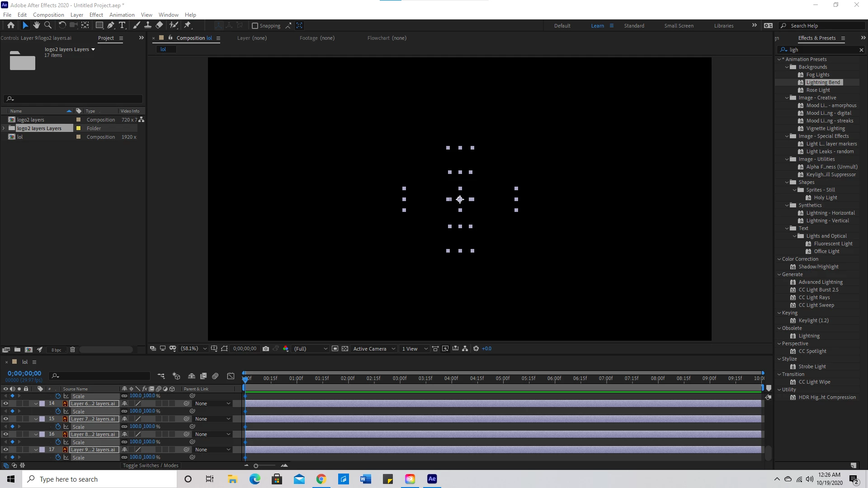Click Toggle Switches / Modes button
This screenshot has width=868, height=488.
151,465
